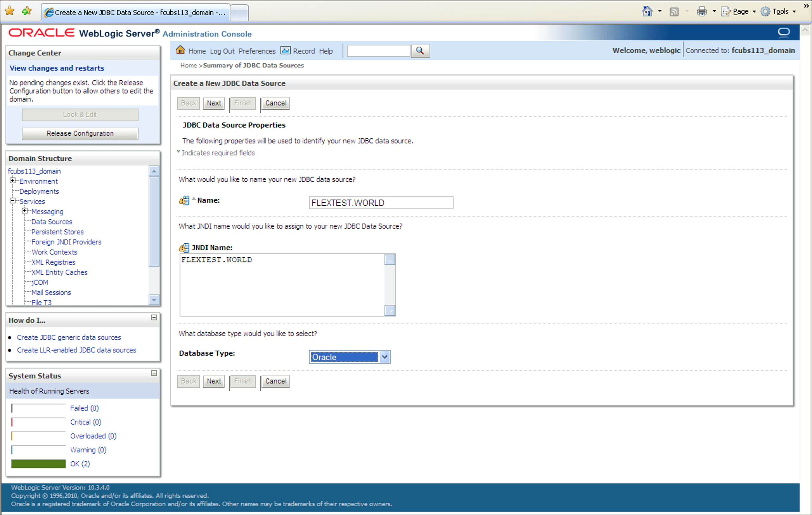Open Create LLR-enabled JDBC data sources link

(x=77, y=350)
